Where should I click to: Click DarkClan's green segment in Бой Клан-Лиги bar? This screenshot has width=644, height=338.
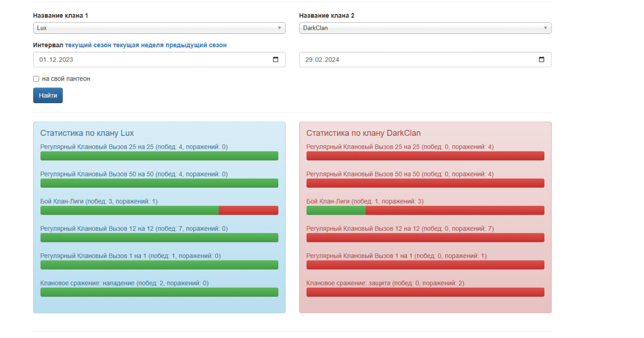(336, 210)
